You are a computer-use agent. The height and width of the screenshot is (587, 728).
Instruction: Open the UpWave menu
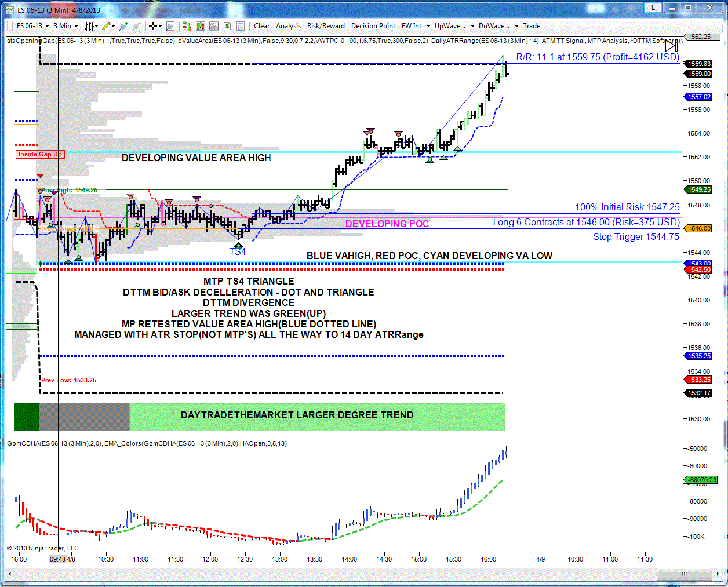pos(450,26)
